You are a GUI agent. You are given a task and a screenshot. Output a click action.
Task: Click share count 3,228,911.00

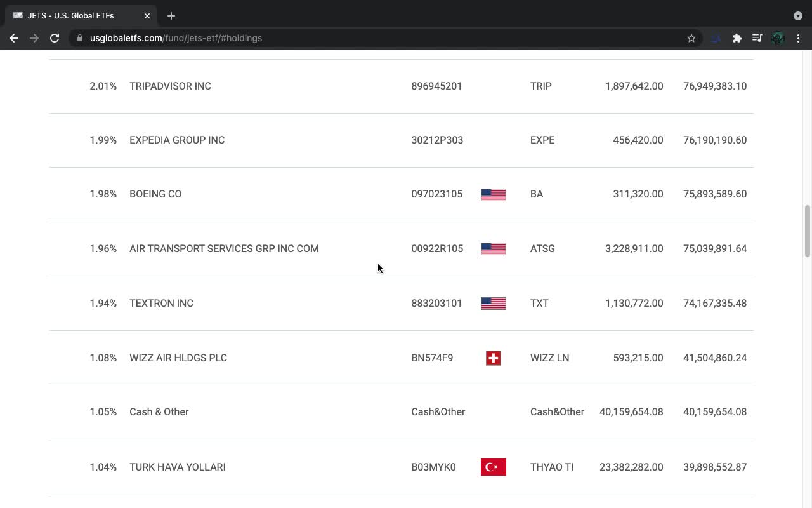(634, 248)
